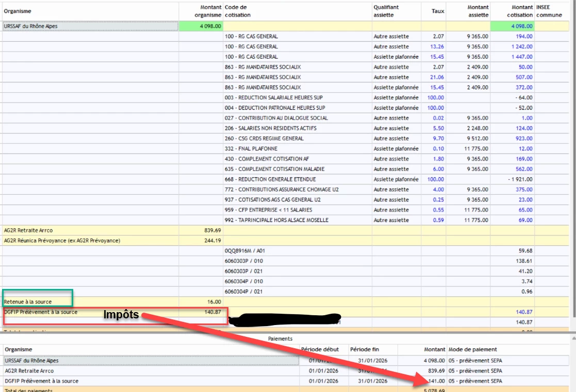Click the INSEE commune column header
This screenshot has width=576, height=392.
[549, 11]
